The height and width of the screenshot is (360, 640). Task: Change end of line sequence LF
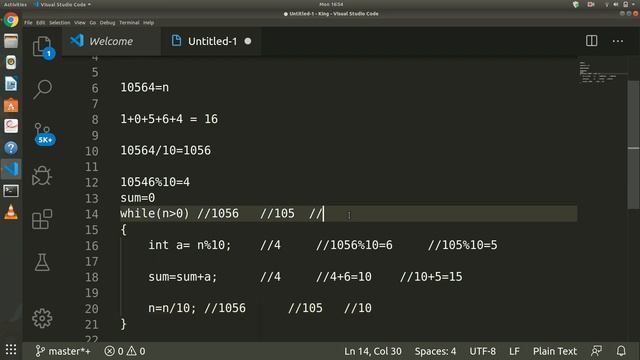pyautogui.click(x=514, y=351)
